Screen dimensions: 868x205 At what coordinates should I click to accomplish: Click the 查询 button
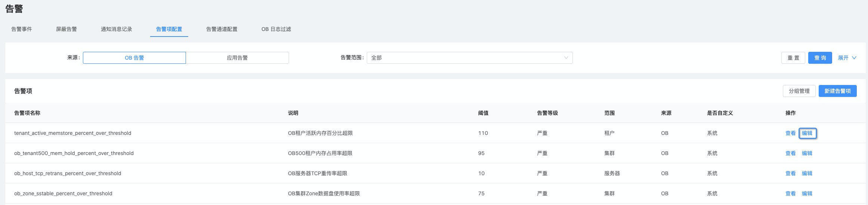tap(820, 58)
